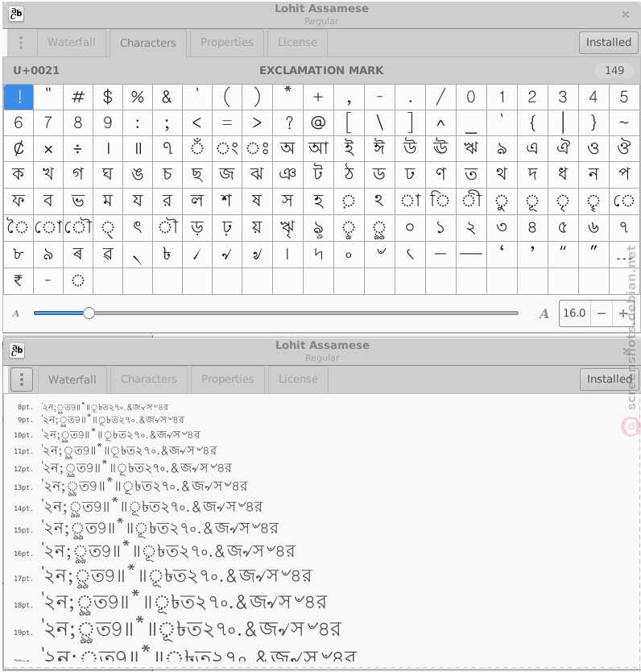Switch to the License tab in the top window
Viewport: 641px width, 672px height.
[x=298, y=43]
